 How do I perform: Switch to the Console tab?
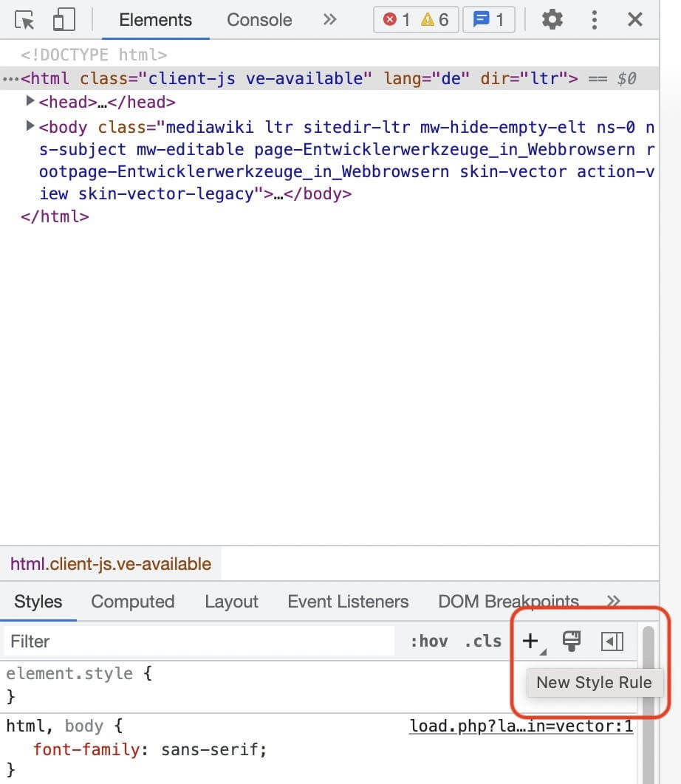click(259, 20)
